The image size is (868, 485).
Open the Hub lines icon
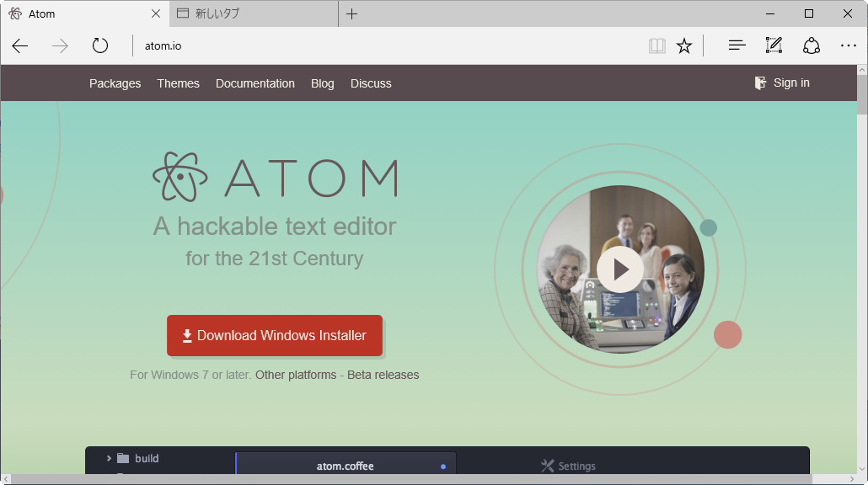pyautogui.click(x=737, y=45)
